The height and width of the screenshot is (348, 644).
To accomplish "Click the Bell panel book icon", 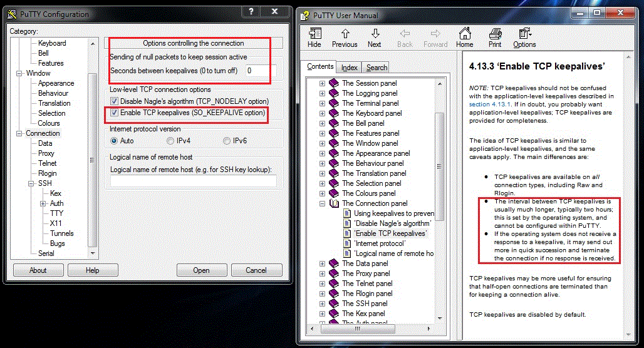I will pyautogui.click(x=334, y=123).
